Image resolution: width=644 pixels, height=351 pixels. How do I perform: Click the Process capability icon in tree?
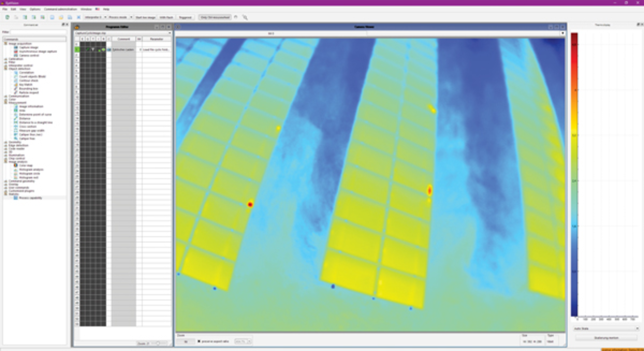pos(16,198)
